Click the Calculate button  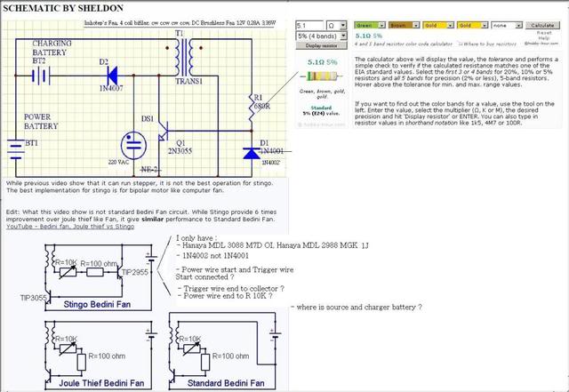[542, 25]
